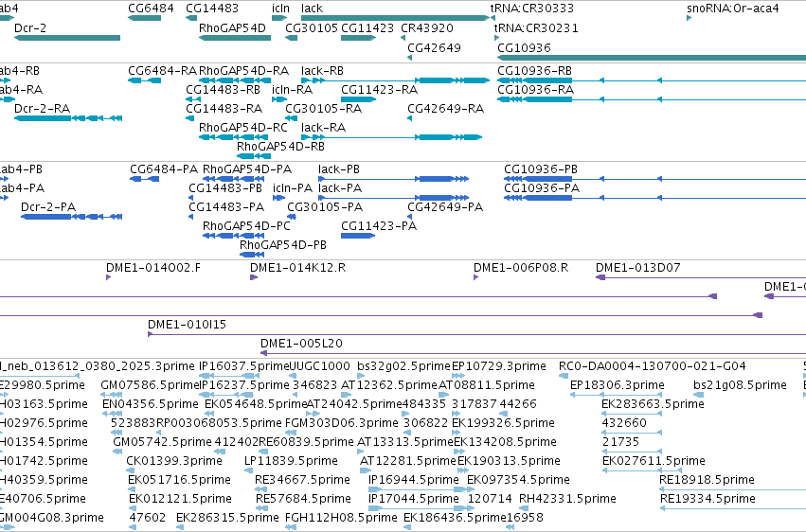Click the DME1-014K12.R BAC end label

[x=298, y=268]
